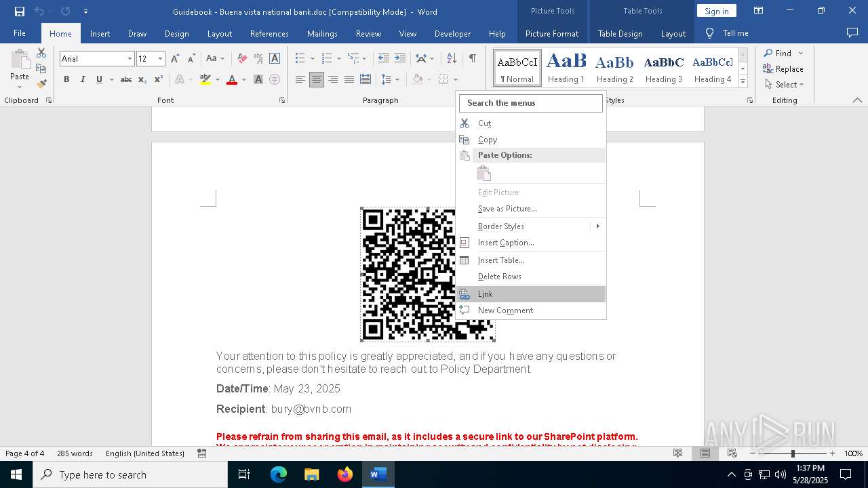
Task: Sort the selected text alphabetically
Action: pos(452,59)
